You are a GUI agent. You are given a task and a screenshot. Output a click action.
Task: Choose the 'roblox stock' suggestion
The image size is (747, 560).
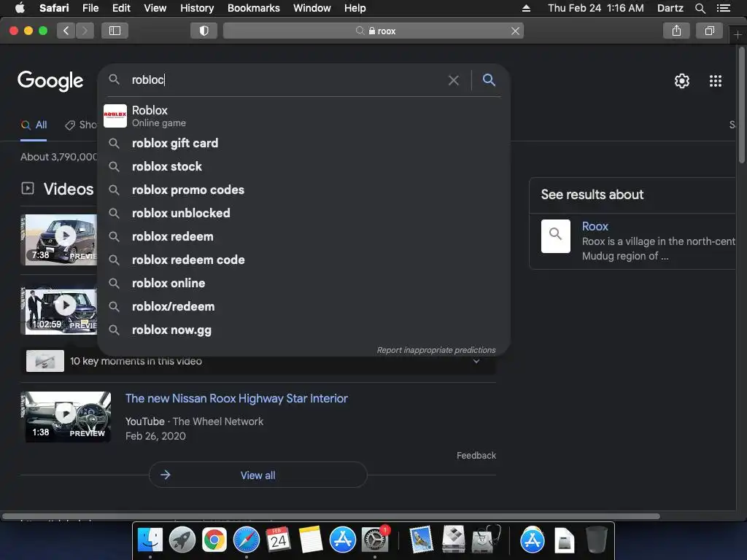(x=303, y=166)
